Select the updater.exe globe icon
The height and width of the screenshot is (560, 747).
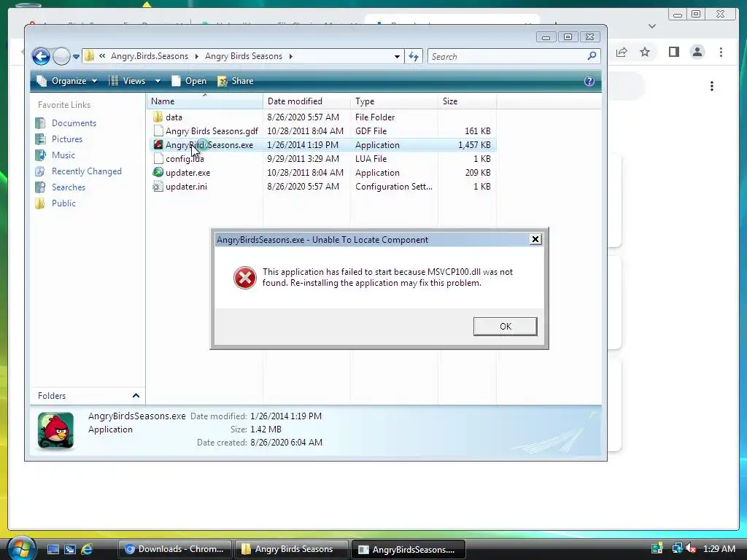(158, 172)
